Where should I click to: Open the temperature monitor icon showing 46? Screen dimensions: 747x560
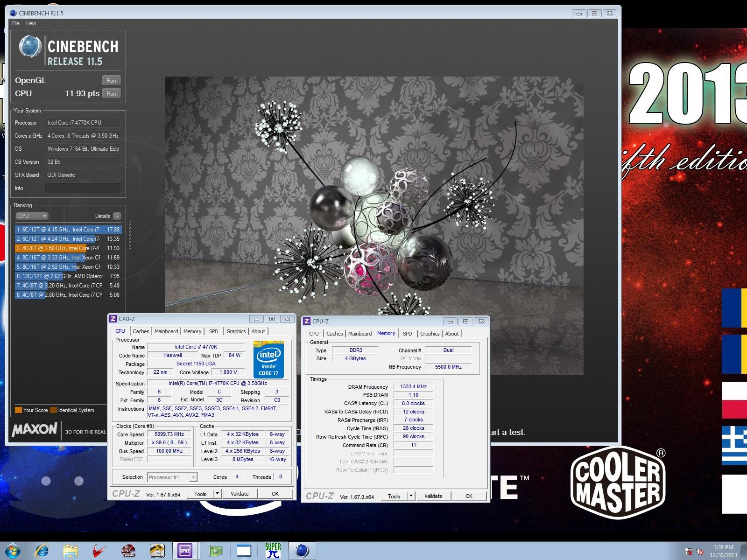click(x=157, y=551)
